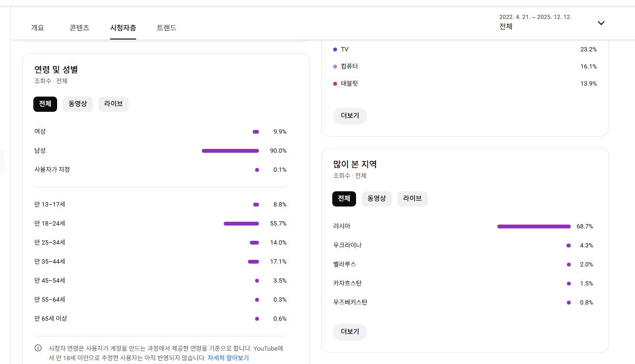Click the 남성 90.0% purple bar
The height and width of the screenshot is (364, 635).
[x=230, y=151]
